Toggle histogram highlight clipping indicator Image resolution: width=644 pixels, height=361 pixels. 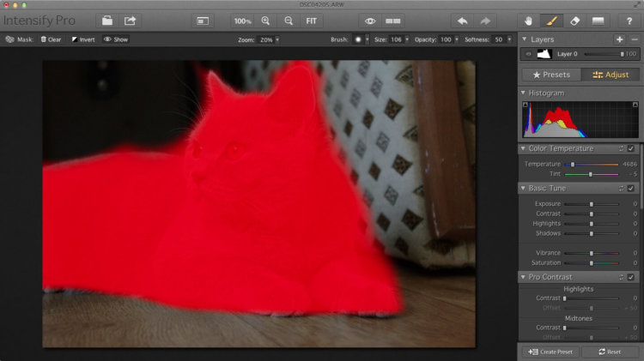(635, 105)
